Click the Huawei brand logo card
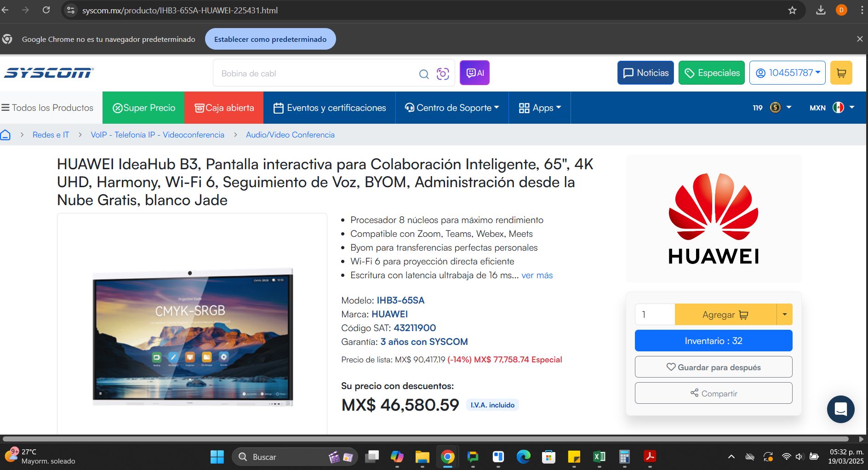The width and height of the screenshot is (868, 470). [714, 218]
